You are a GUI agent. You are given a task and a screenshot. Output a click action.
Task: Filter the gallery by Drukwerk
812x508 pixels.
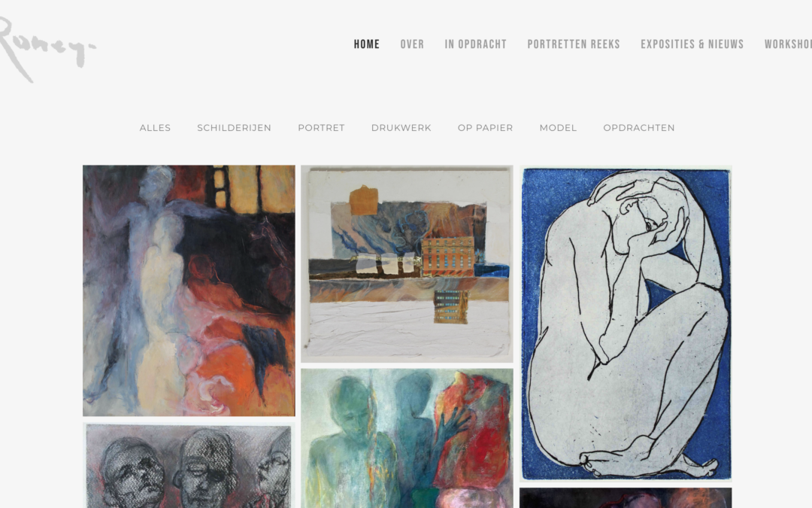[401, 128]
